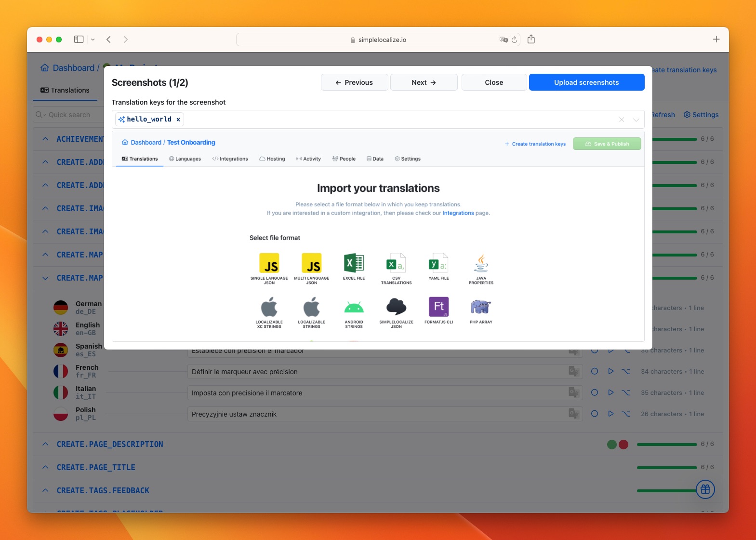Open the People tab in preview
Screen dimensions: 756x540
click(x=344, y=159)
